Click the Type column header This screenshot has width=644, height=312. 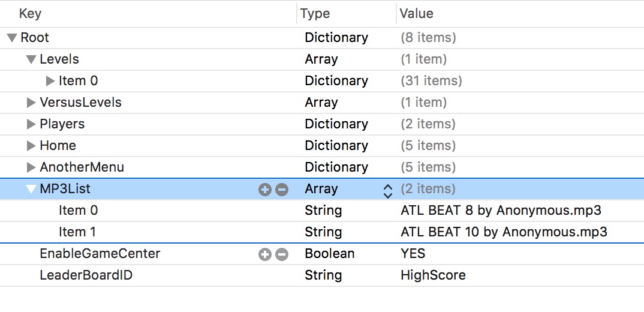click(315, 13)
